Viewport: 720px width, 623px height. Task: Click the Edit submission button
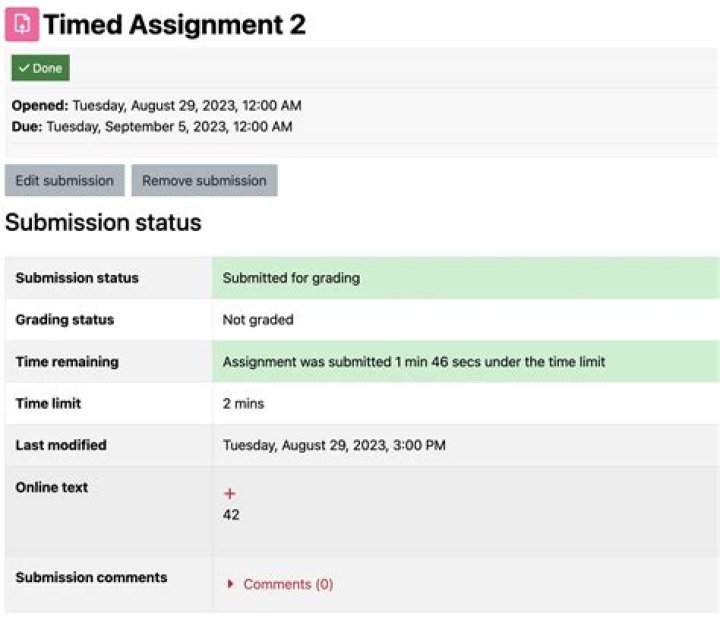[x=64, y=181]
